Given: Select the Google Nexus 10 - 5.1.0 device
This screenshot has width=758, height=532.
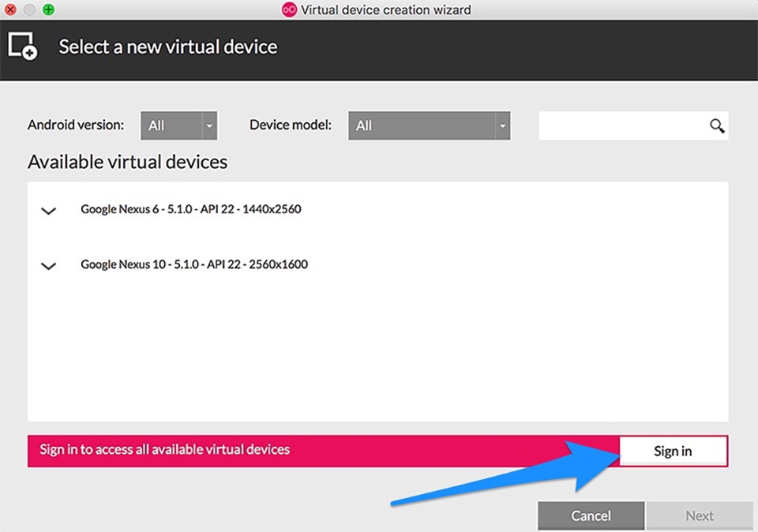Looking at the screenshot, I should [193, 265].
